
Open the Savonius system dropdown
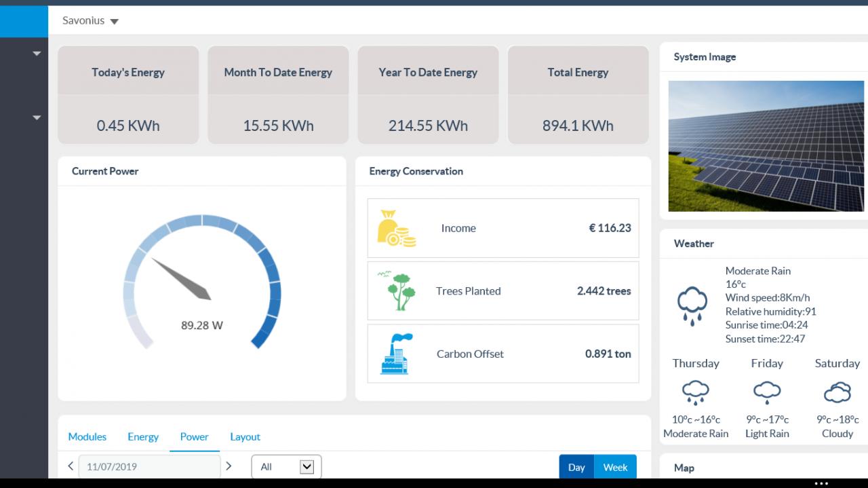pos(90,20)
